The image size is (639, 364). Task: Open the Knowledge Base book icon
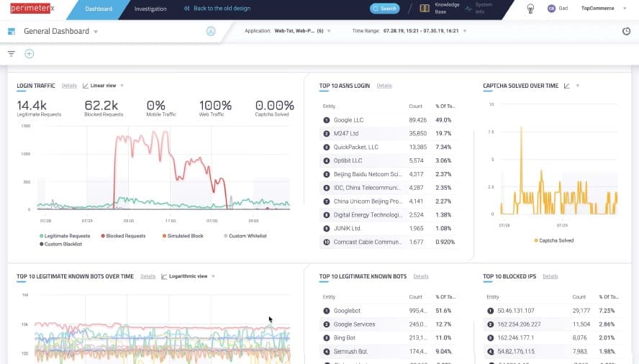[x=425, y=9]
